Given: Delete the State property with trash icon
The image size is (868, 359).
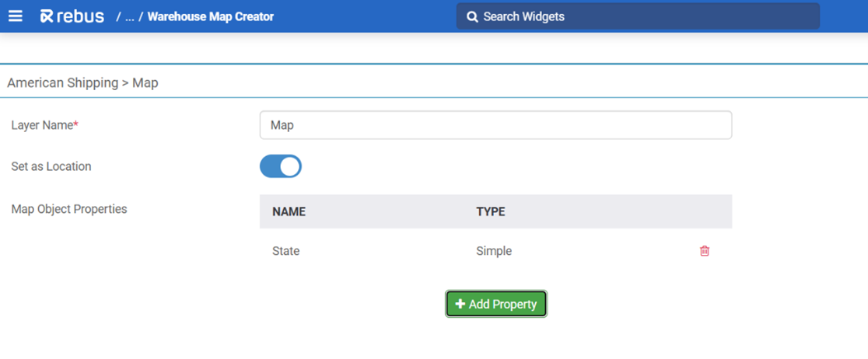Looking at the screenshot, I should click(x=705, y=251).
